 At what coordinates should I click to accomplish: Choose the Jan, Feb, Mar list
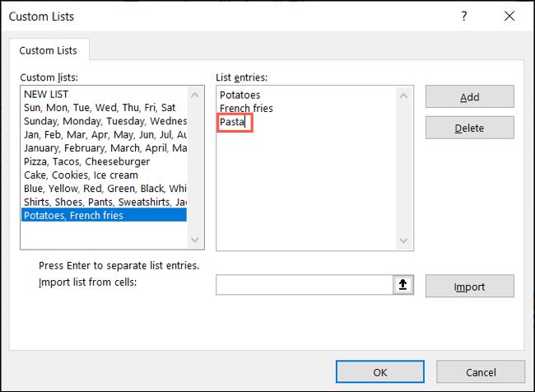click(x=104, y=134)
